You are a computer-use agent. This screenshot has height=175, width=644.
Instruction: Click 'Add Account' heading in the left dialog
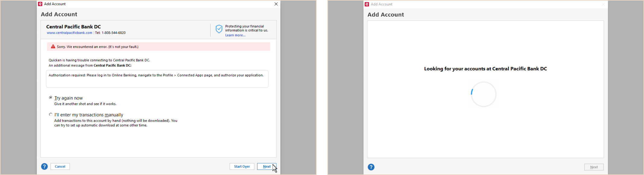pos(59,14)
